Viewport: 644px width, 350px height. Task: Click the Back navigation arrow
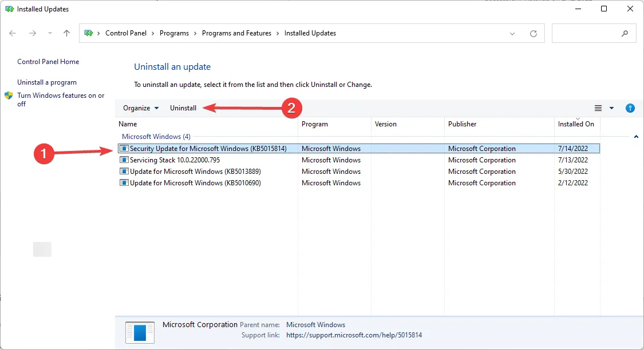tap(13, 33)
